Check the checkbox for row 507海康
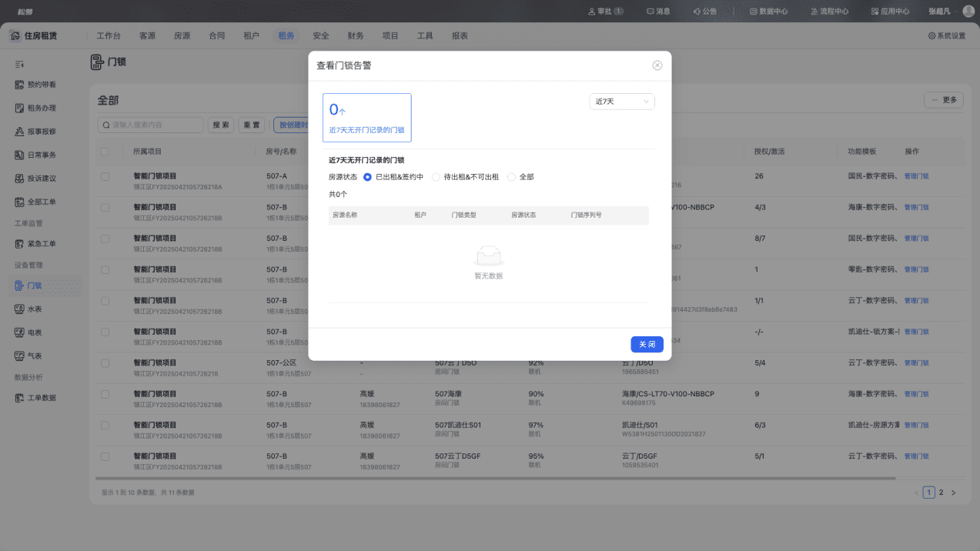Image resolution: width=980 pixels, height=551 pixels. click(105, 394)
